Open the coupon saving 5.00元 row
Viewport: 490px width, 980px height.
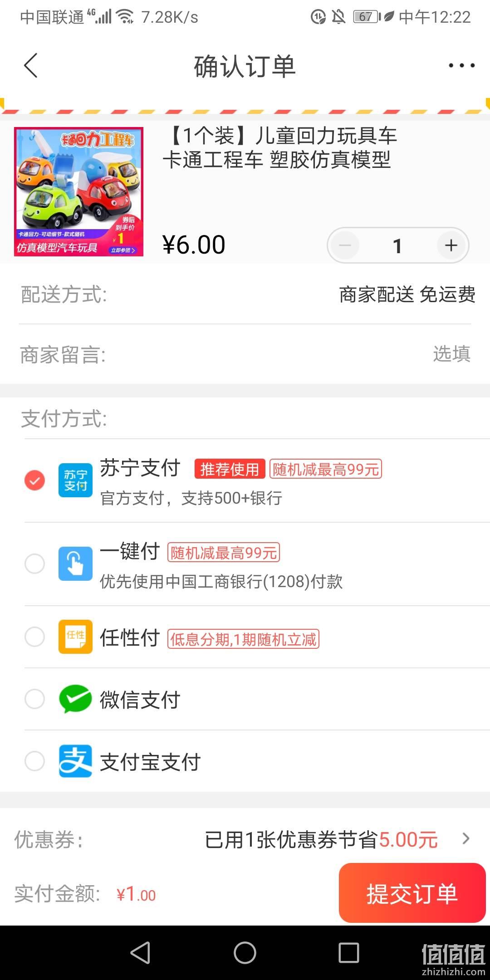245,839
